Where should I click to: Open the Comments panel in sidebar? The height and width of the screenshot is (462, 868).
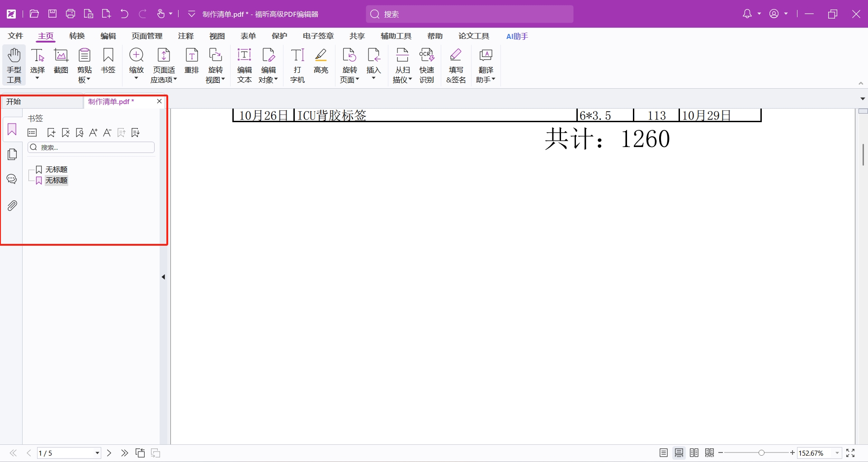click(x=12, y=179)
